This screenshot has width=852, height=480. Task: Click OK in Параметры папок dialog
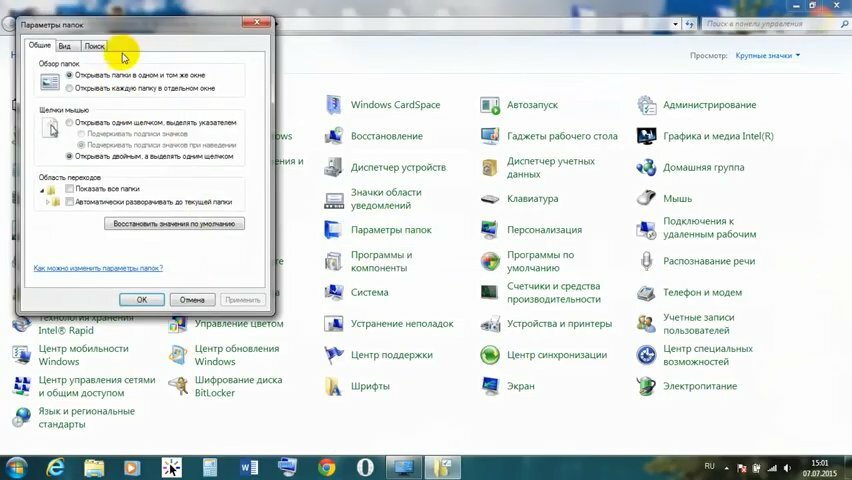coord(142,300)
